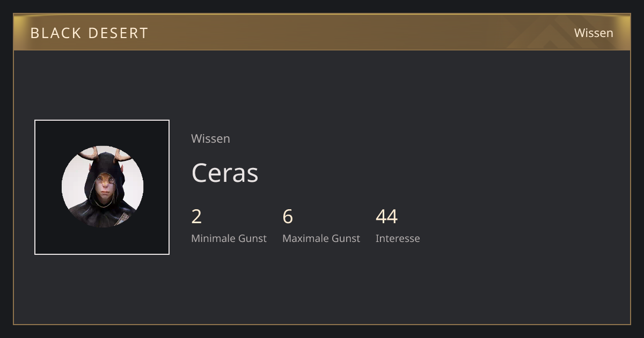Click the white square portrait frame border

(x=102, y=121)
